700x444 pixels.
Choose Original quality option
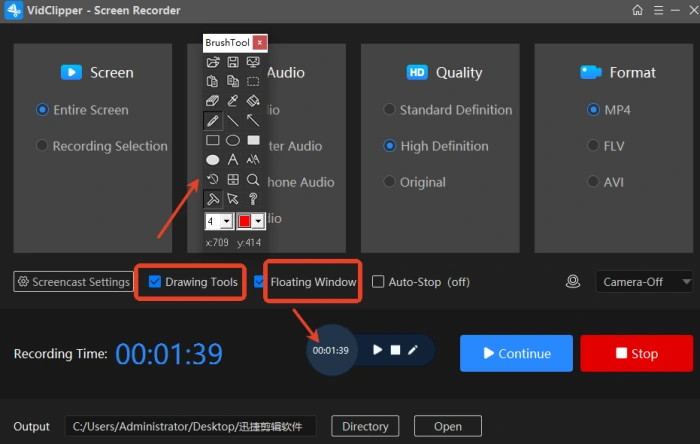[389, 182]
